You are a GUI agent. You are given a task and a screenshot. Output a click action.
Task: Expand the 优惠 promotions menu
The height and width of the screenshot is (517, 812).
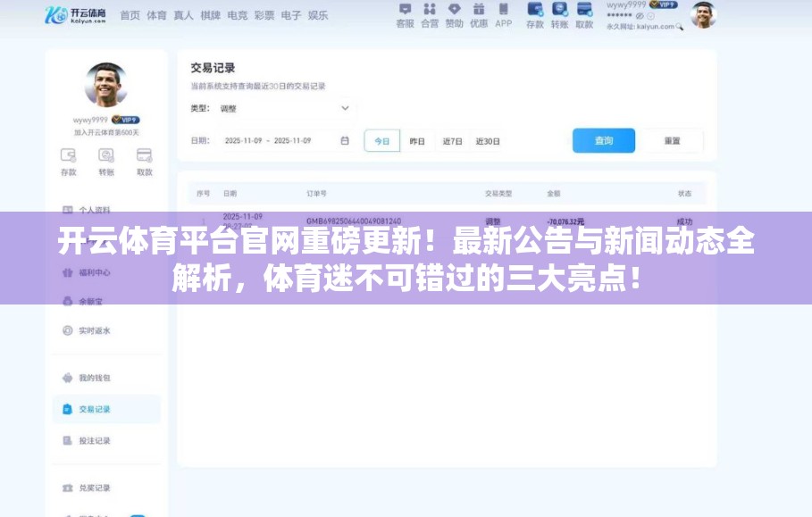[479, 15]
